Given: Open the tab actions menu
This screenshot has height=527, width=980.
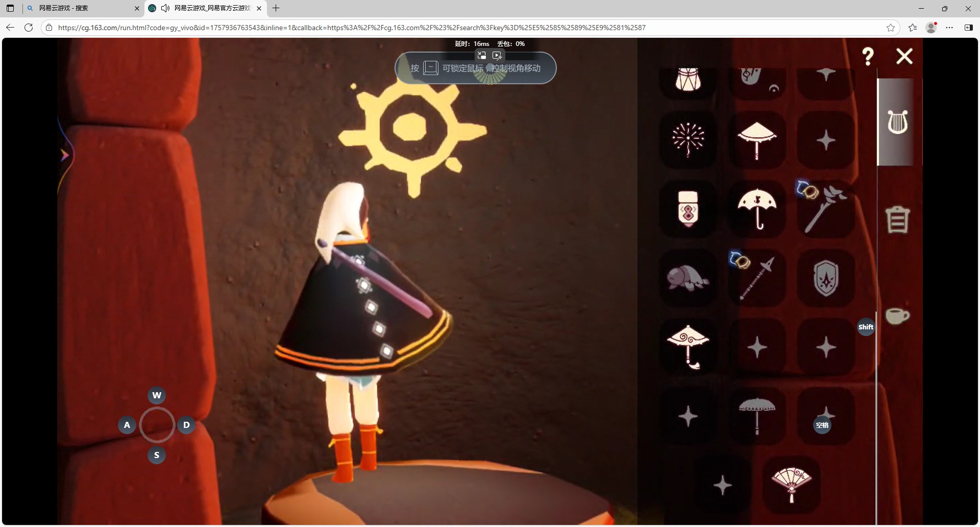Looking at the screenshot, I should (x=10, y=8).
